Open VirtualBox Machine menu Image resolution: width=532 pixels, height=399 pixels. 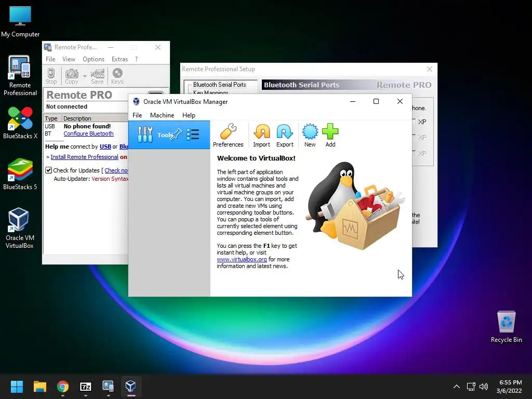click(162, 115)
